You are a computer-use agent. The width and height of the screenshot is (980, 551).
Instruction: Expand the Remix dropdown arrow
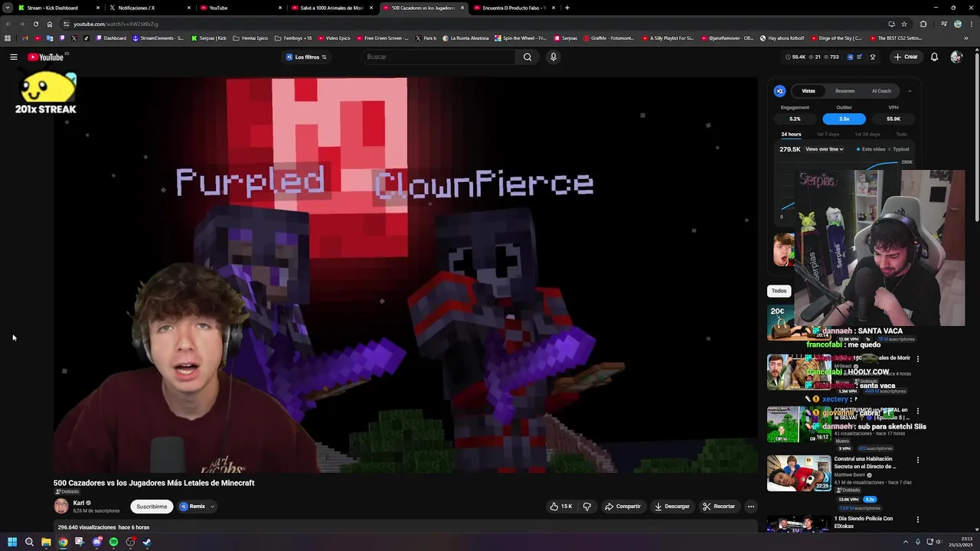point(212,507)
